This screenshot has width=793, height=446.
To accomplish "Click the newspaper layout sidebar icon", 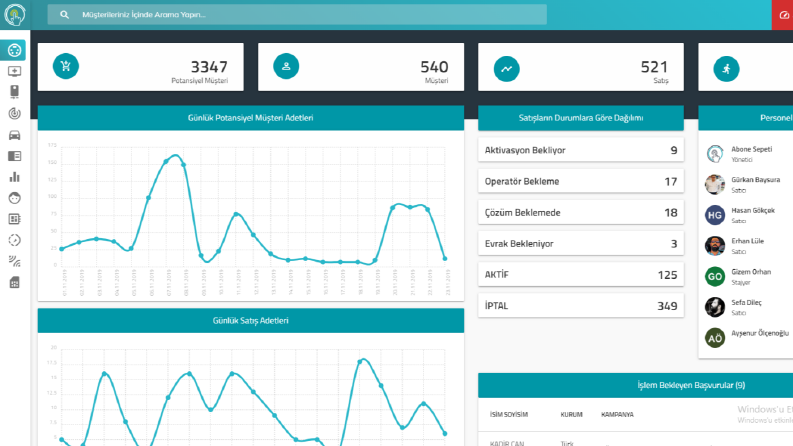I will pyautogui.click(x=15, y=156).
